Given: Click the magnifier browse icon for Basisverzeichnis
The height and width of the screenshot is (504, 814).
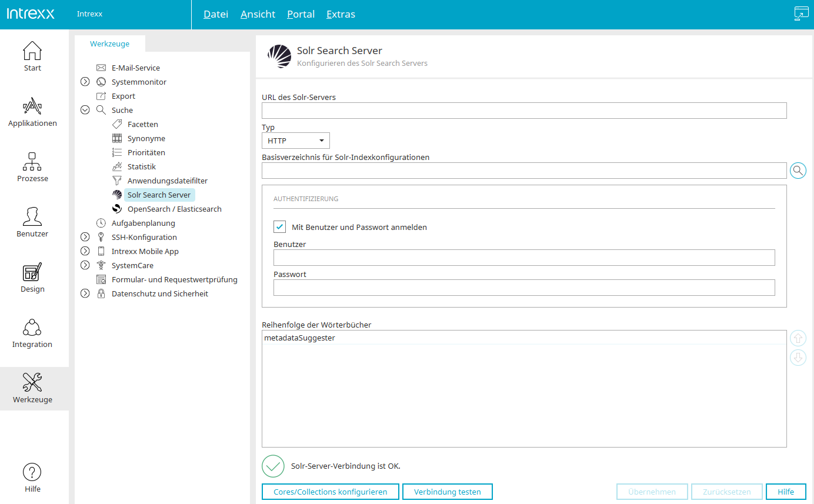Looking at the screenshot, I should point(798,171).
